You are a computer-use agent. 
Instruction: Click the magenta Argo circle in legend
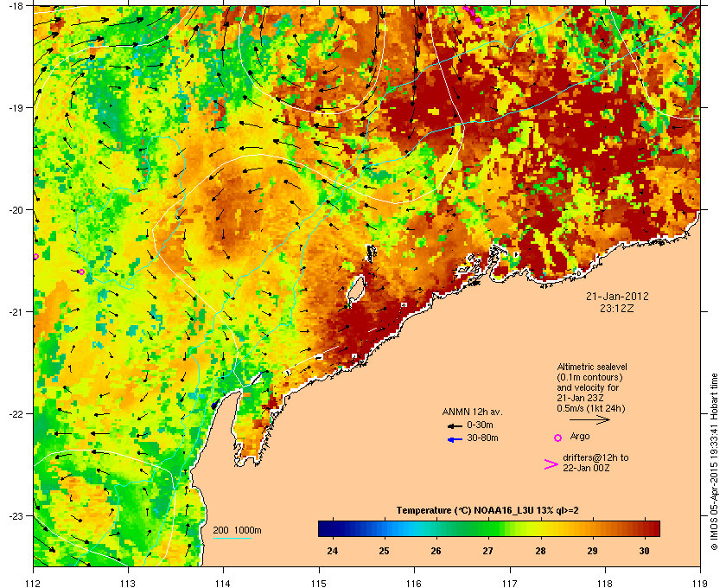(558, 438)
